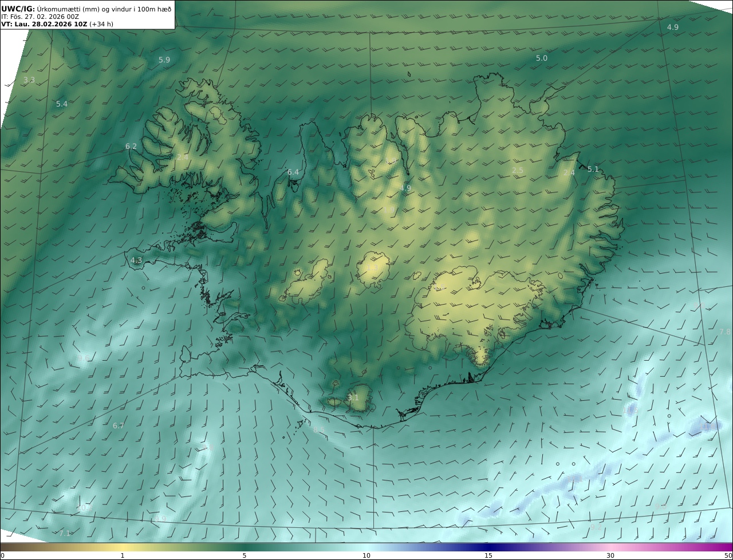Click the pink colorbar segment above 30
Viewport: 733px width, 560px height.
point(610,547)
